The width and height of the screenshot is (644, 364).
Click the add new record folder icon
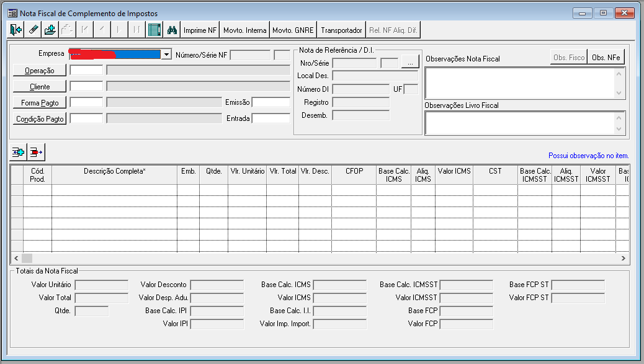pyautogui.click(x=50, y=30)
